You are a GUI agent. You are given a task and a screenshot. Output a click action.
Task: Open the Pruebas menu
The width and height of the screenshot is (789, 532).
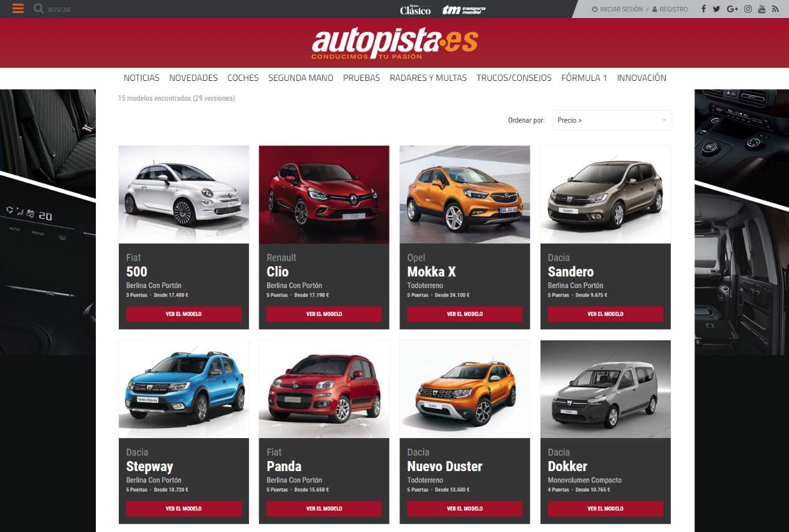(362, 78)
